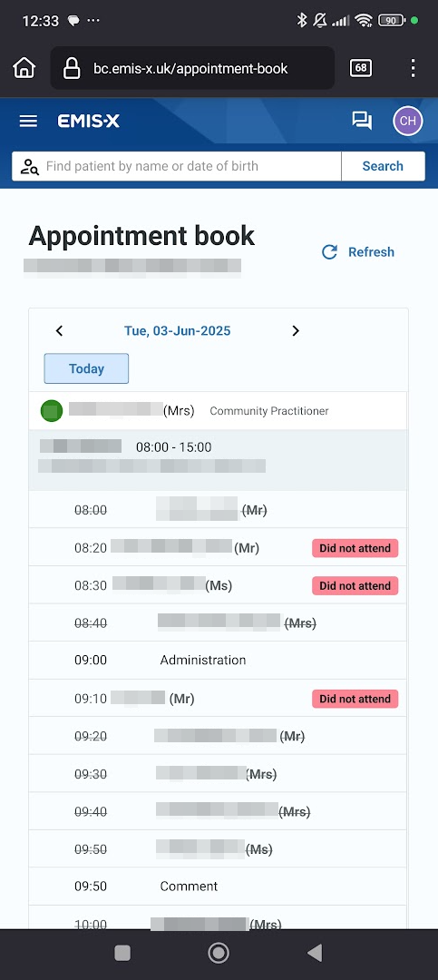
Task: Tap the browser home icon
Action: [x=24, y=67]
